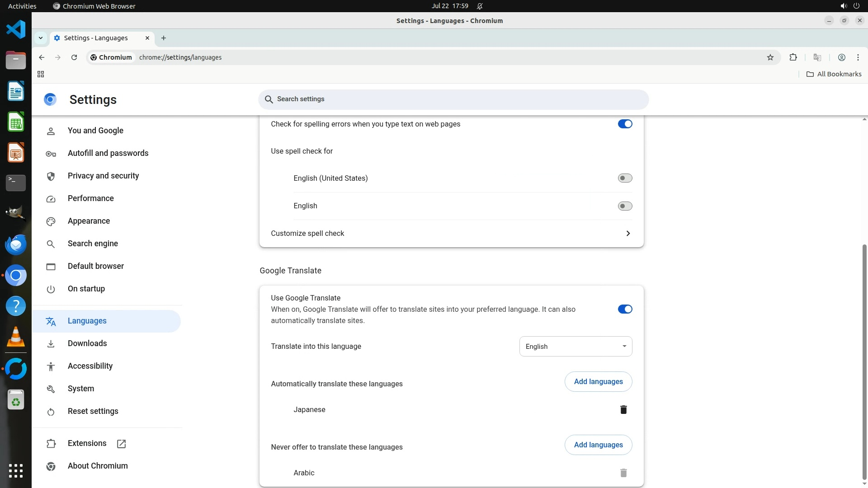The height and width of the screenshot is (488, 868).
Task: Go to Privacy and security settings
Action: point(103,176)
